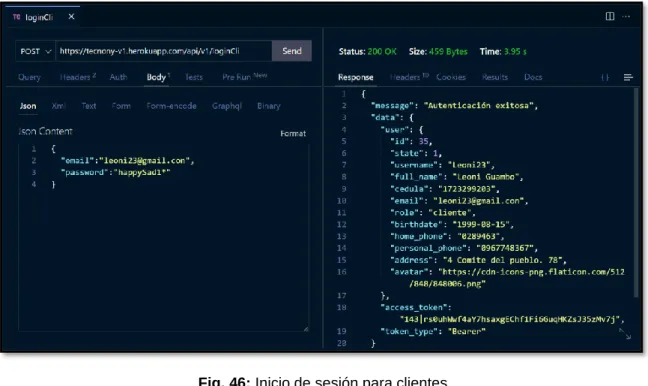This screenshot has height=386, width=648.
Task: Click the split editor icon
Action: tap(610, 16)
